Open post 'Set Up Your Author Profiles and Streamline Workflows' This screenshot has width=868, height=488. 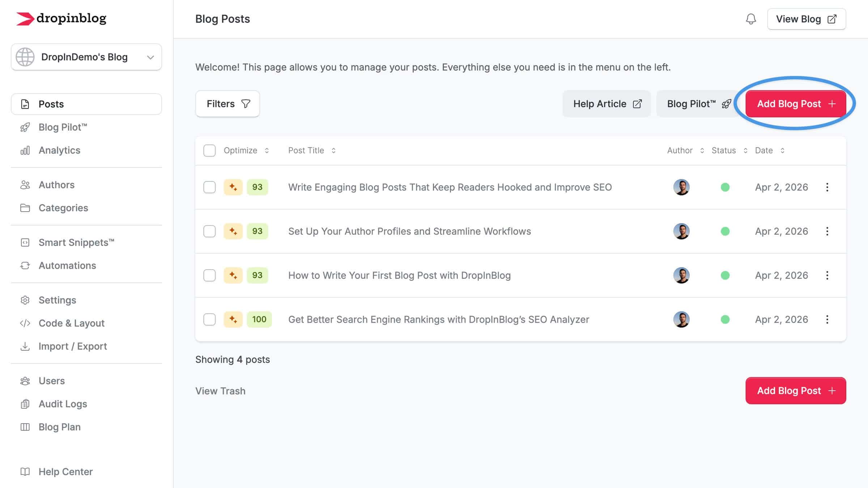(x=409, y=231)
